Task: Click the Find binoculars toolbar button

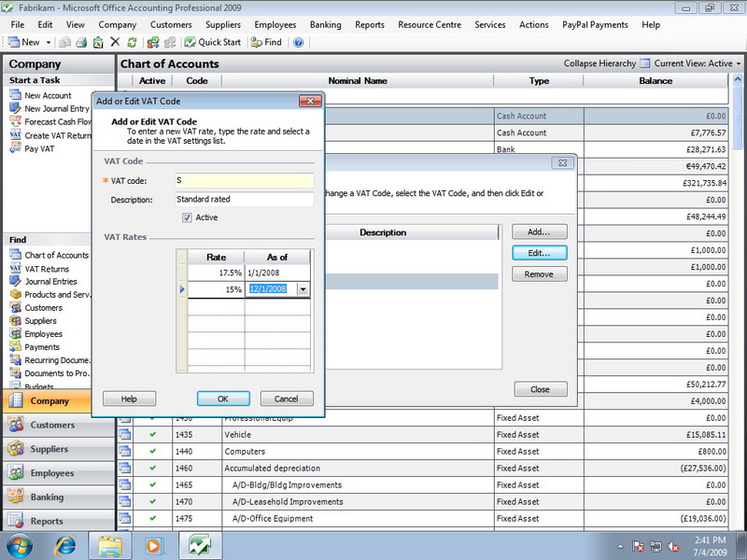Action: [266, 42]
